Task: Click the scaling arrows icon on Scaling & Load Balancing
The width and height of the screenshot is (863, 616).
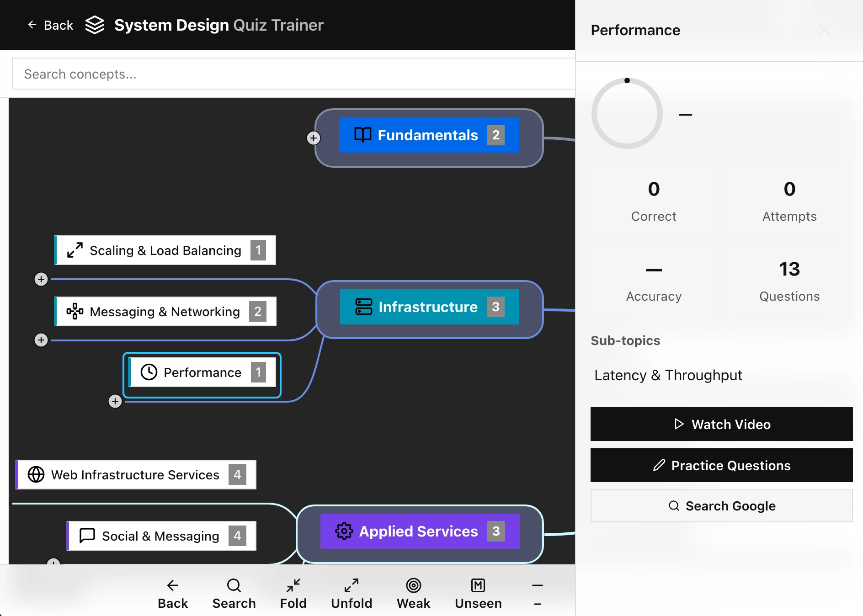Action: pyautogui.click(x=74, y=250)
